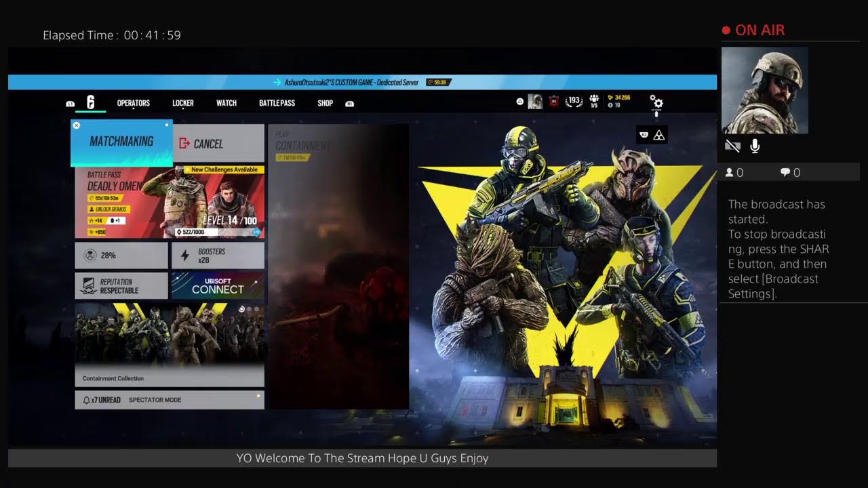The image size is (868, 488).
Task: Switch to the Locker tab
Action: point(183,103)
